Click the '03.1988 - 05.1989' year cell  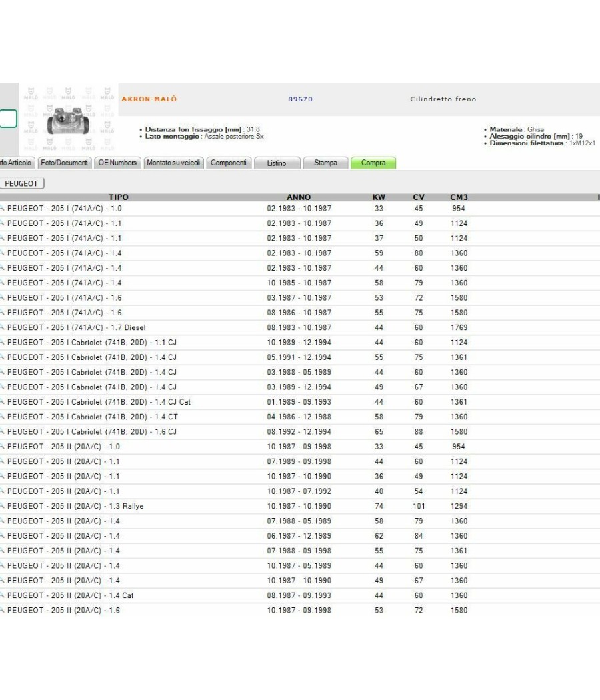coord(299,372)
